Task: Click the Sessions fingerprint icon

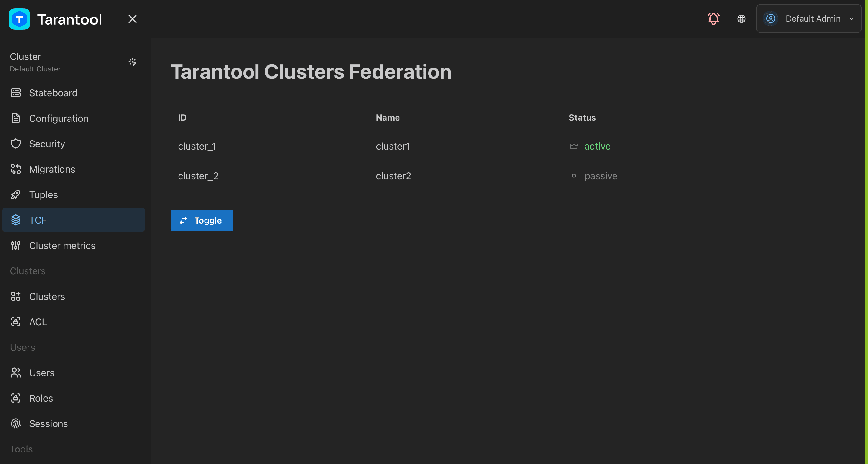Action: click(x=16, y=423)
